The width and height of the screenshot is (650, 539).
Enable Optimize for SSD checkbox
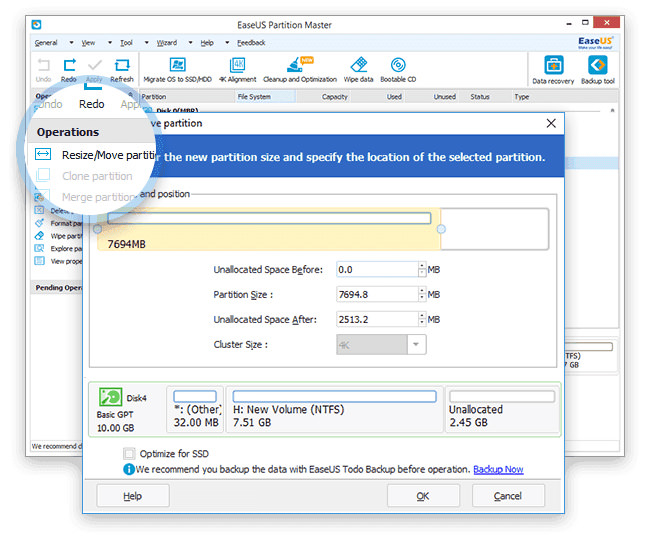(x=129, y=454)
